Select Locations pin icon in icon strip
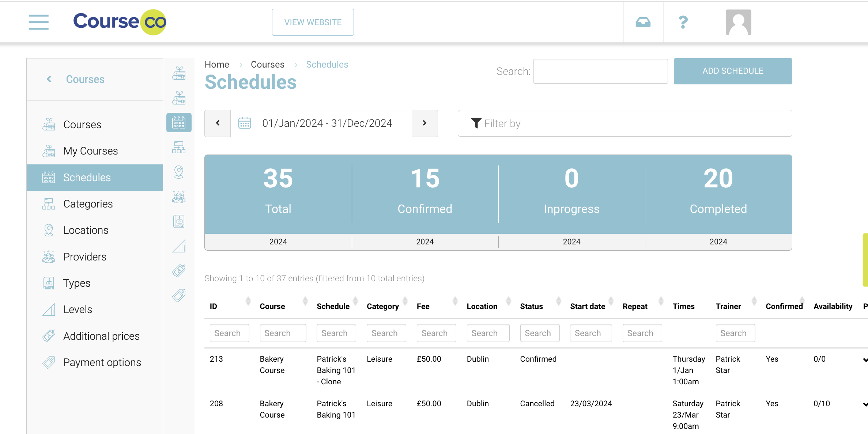 pyautogui.click(x=179, y=172)
